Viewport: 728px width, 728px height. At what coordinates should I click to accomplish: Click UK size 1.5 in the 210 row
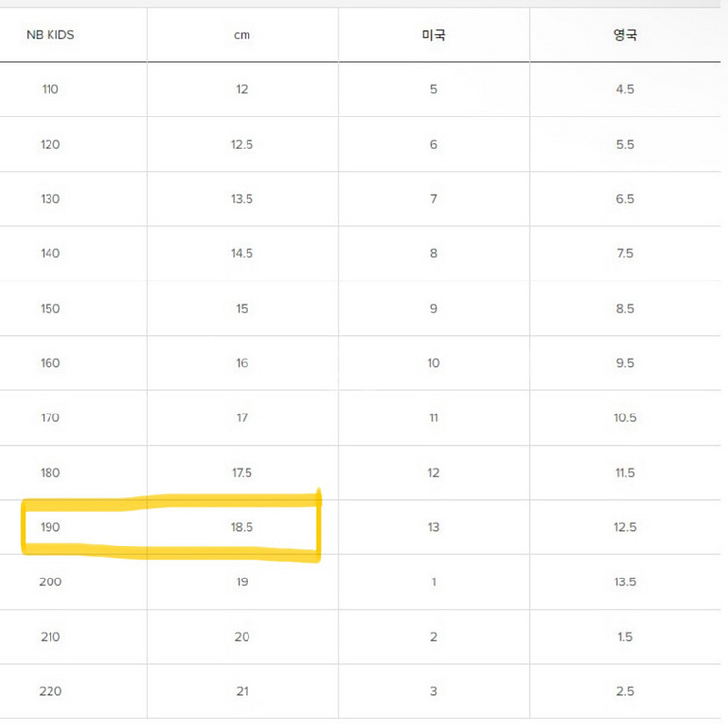point(625,637)
